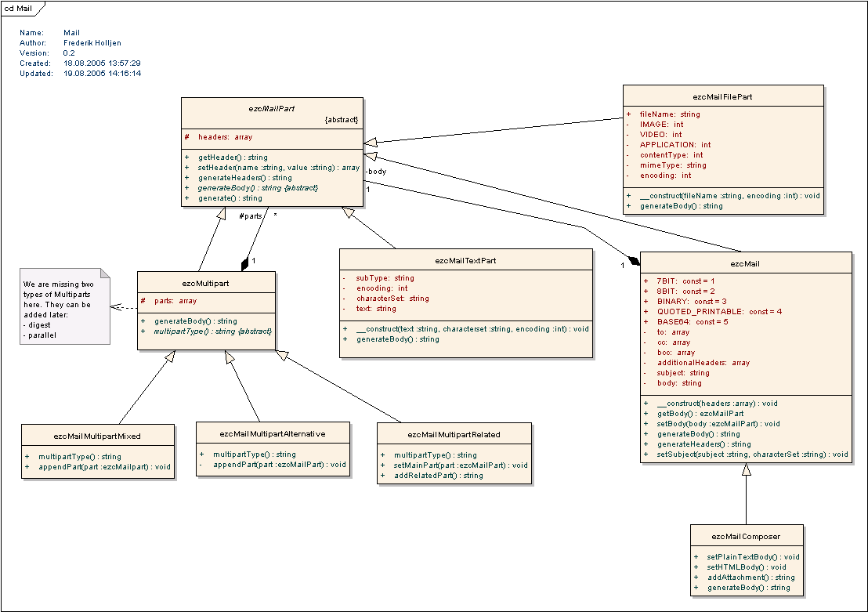Click the ezcMultipart class header

pos(206,283)
